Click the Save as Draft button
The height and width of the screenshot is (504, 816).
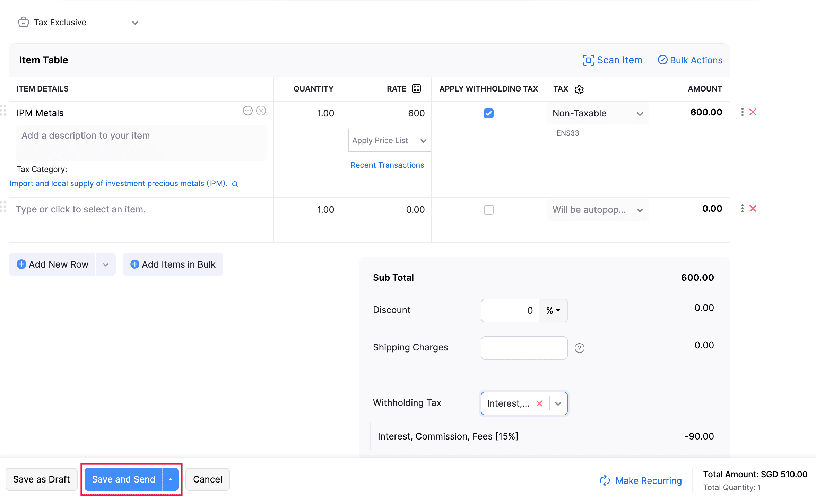pyautogui.click(x=41, y=479)
